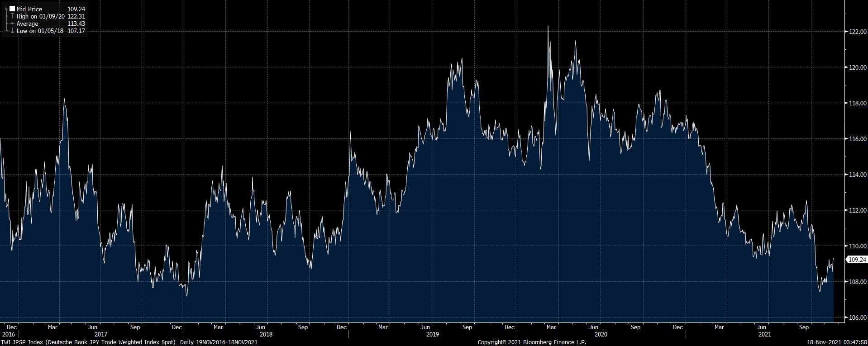Click the 2020 year label on time axis
This screenshot has height=346, width=868.
point(601,334)
